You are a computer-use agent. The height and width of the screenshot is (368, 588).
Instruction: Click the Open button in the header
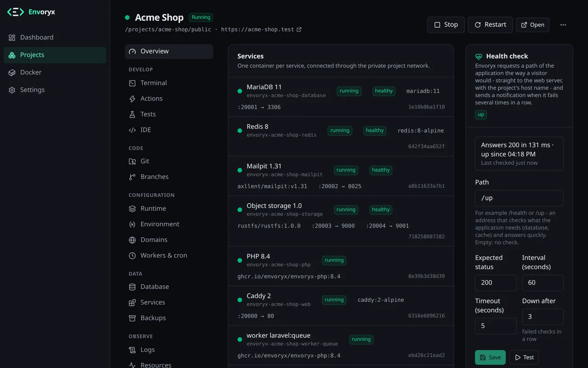[x=533, y=25]
